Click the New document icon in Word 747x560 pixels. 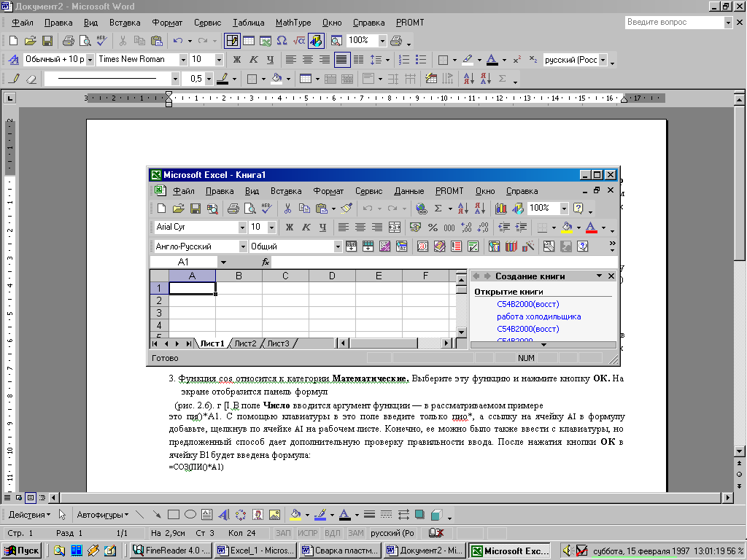pos(13,41)
